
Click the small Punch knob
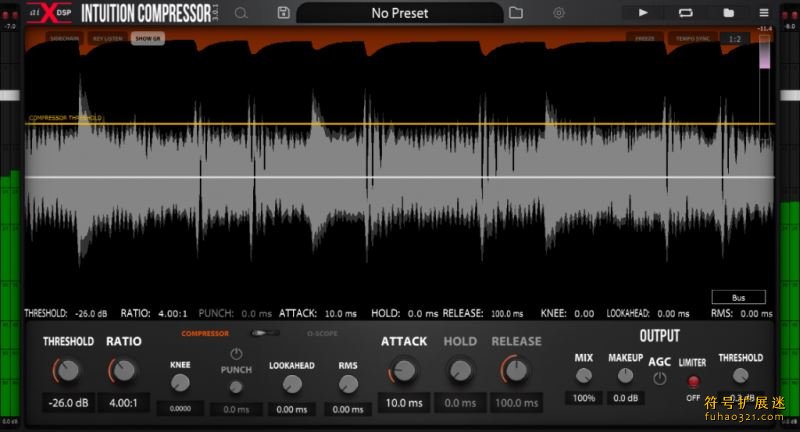(x=236, y=388)
